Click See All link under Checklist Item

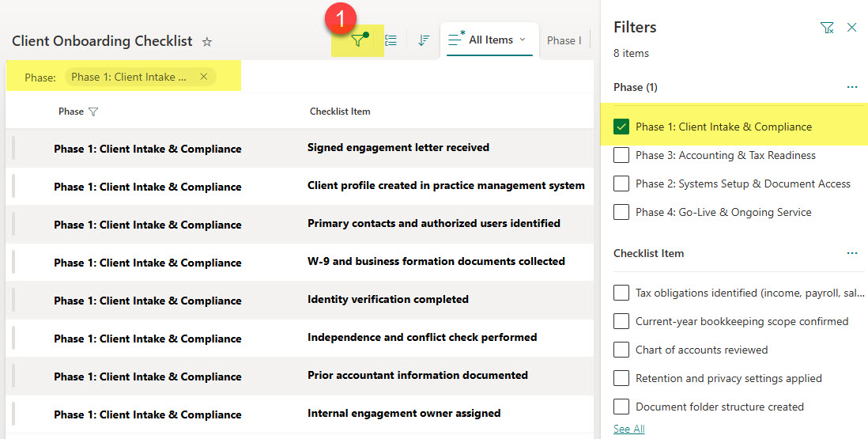point(628,429)
